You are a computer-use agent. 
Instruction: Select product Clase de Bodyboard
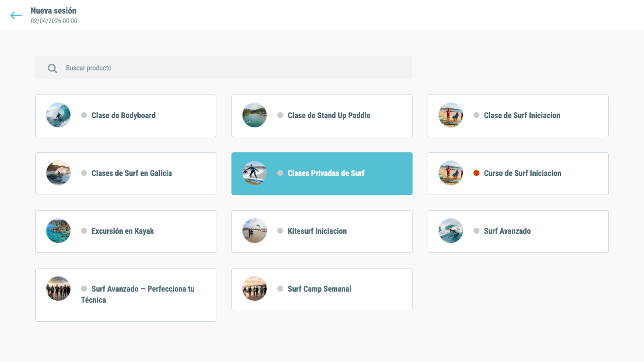pyautogui.click(x=126, y=116)
